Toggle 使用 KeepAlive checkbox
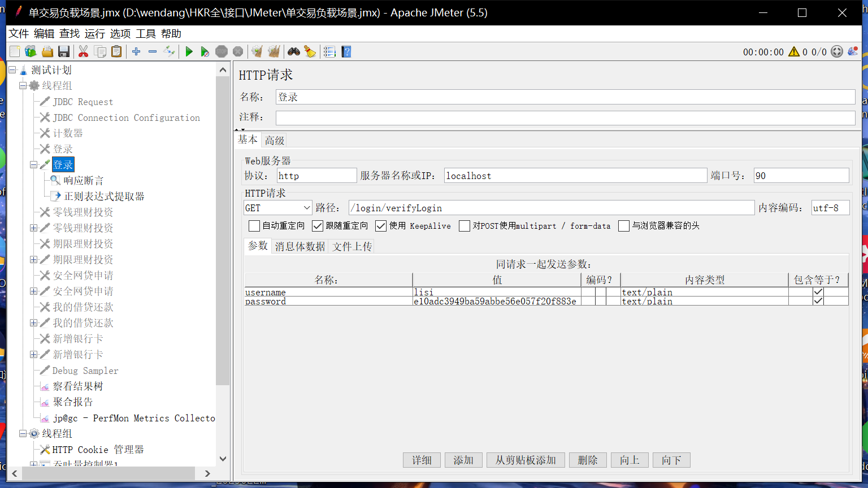This screenshot has height=488, width=868. [381, 226]
